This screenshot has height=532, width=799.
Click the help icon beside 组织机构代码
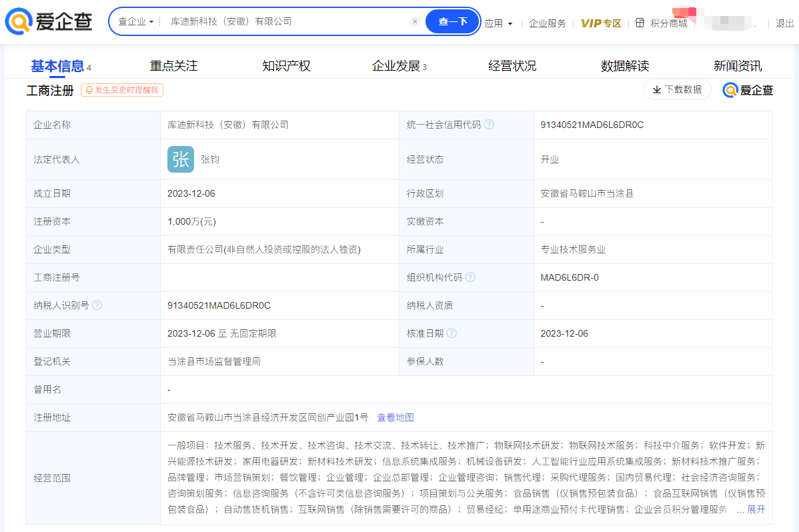pyautogui.click(x=470, y=277)
